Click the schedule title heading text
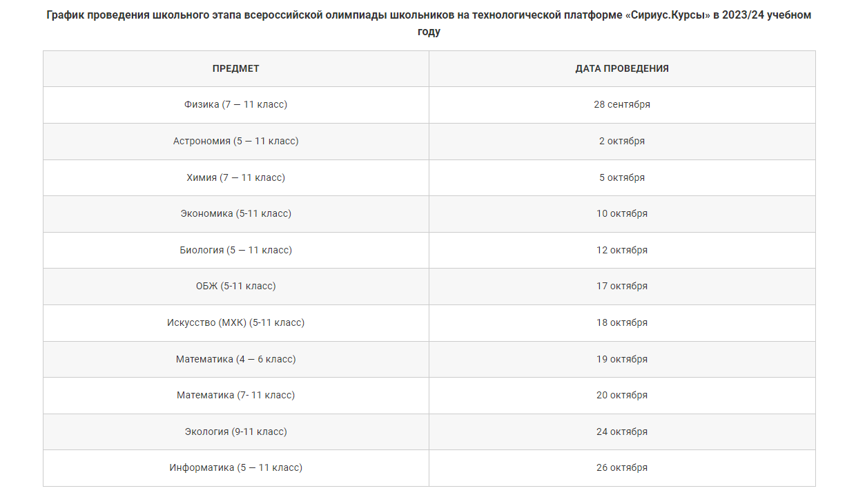 [429, 23]
